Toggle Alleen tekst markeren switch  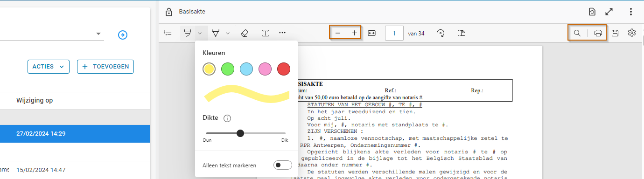pyautogui.click(x=283, y=165)
